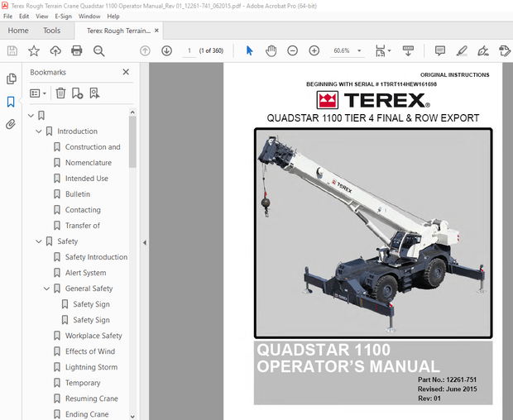Collapse the Safety bookmark group

(x=39, y=241)
